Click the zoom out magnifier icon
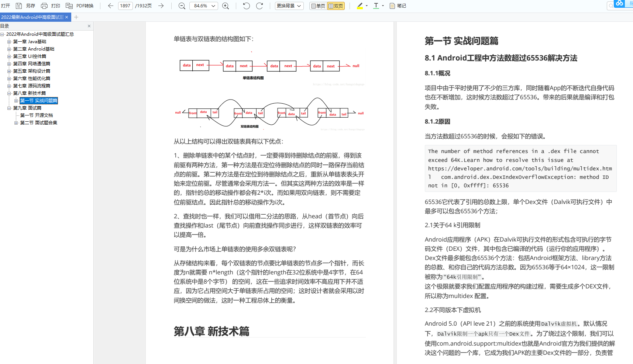Image resolution: width=633 pixels, height=364 pixels. [x=182, y=6]
